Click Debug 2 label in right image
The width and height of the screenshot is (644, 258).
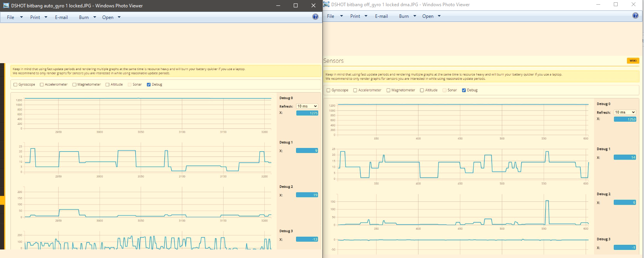[603, 194]
